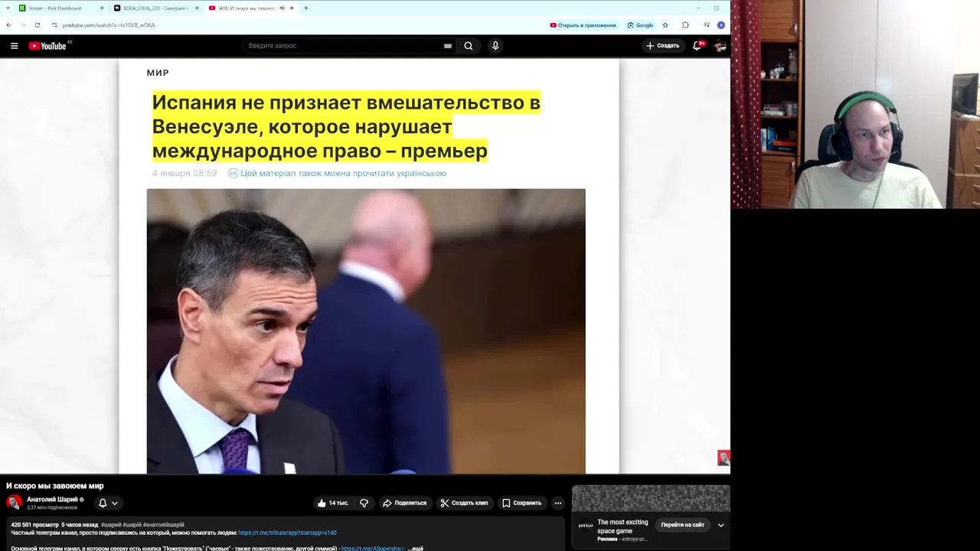This screenshot has width=980, height=551.
Task: Mute the tab via speaker icon
Action: [x=282, y=8]
